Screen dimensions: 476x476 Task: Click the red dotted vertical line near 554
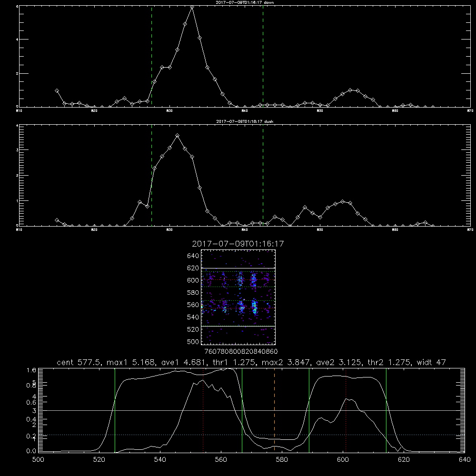(203, 410)
